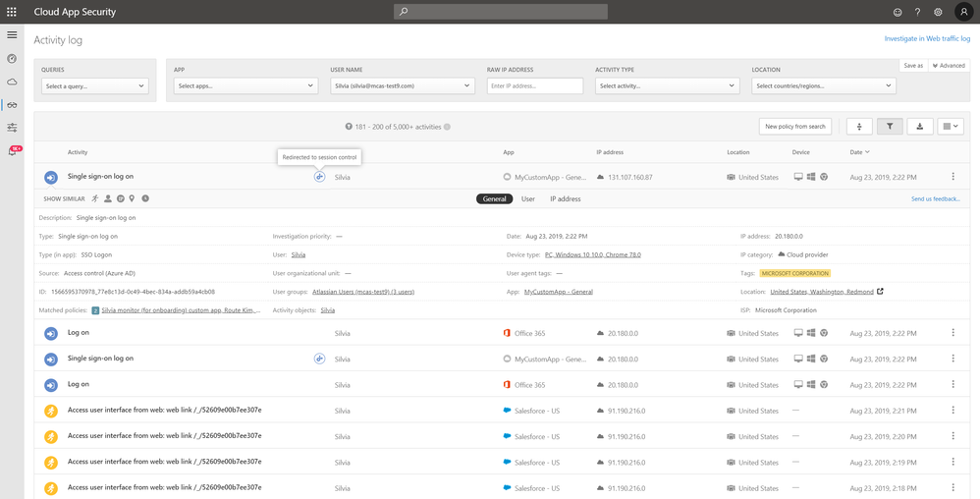This screenshot has height=499, width=980.
Task: Switch to the General tab
Action: coord(494,198)
